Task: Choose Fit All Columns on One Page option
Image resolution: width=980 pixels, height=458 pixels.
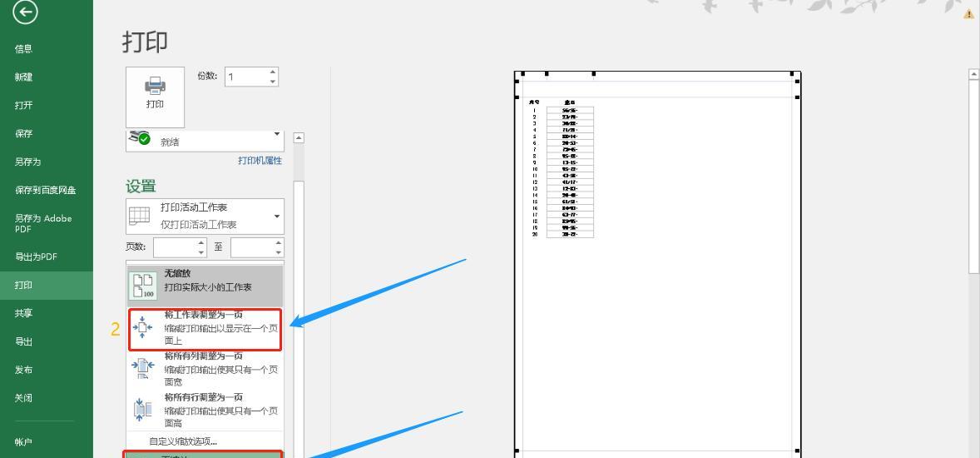Action: point(205,369)
